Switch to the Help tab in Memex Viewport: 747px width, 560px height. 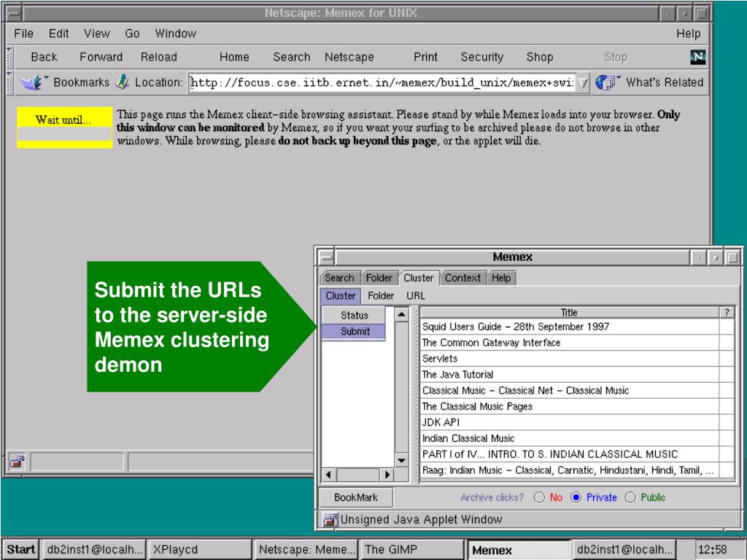click(501, 278)
